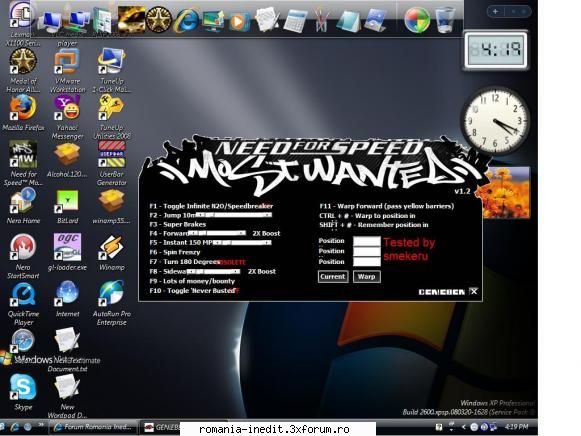Click the second Position input field
Screen dimensions: 581x436
click(366, 252)
